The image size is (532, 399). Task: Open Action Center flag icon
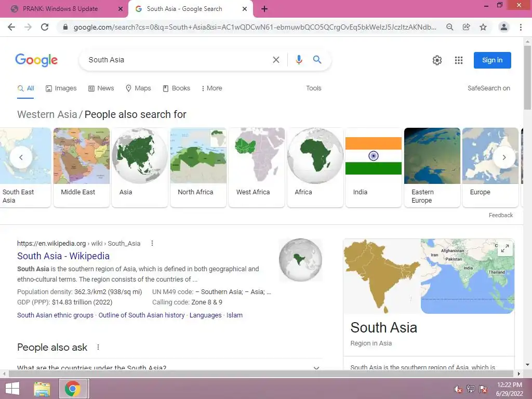click(x=483, y=389)
